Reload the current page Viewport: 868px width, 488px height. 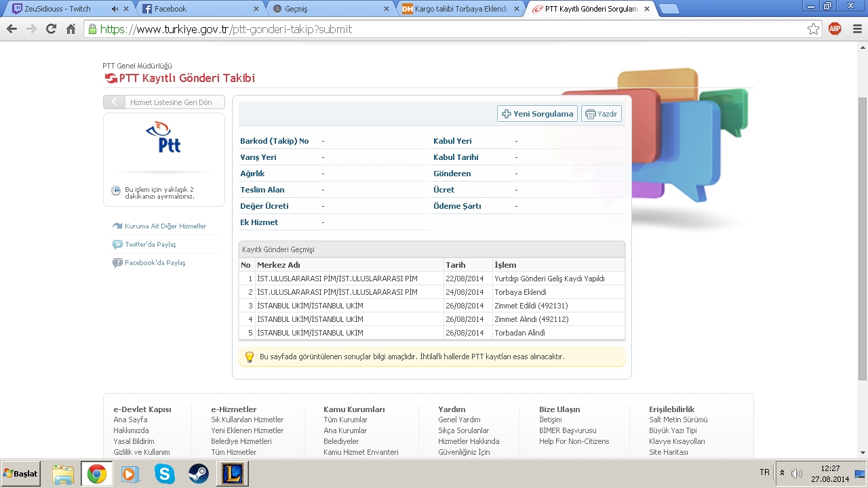51,29
